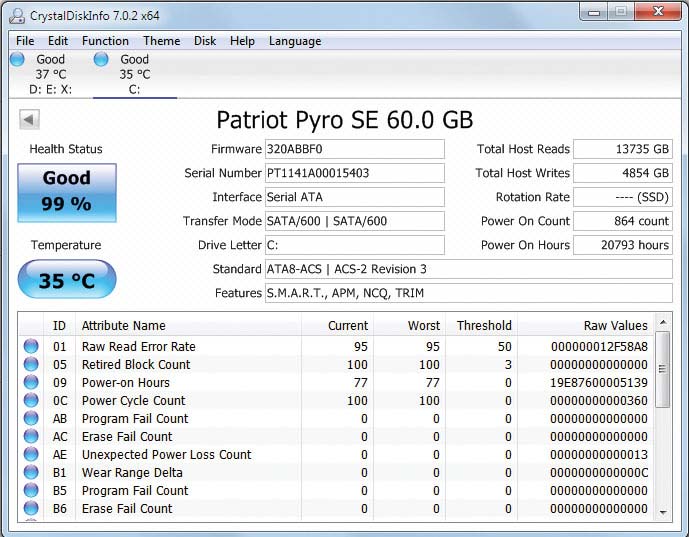Viewport: 689px width, 537px height.
Task: Click the status orb for disk C:
Action: (101, 59)
